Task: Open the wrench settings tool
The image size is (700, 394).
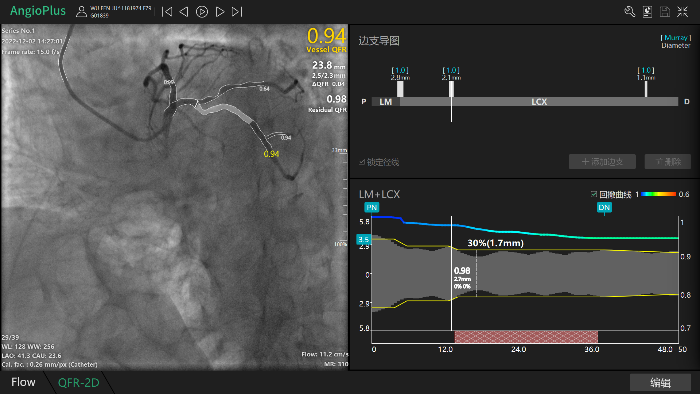Action: [x=629, y=12]
